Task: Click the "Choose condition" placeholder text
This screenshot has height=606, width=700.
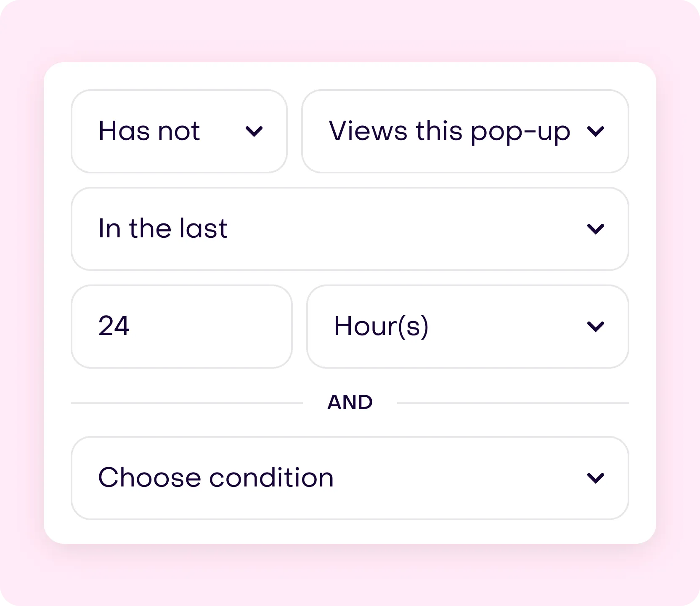Action: (x=216, y=478)
